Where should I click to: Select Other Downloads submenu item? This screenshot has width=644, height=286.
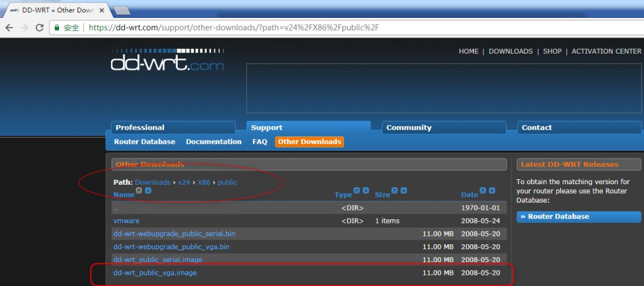[x=309, y=142]
